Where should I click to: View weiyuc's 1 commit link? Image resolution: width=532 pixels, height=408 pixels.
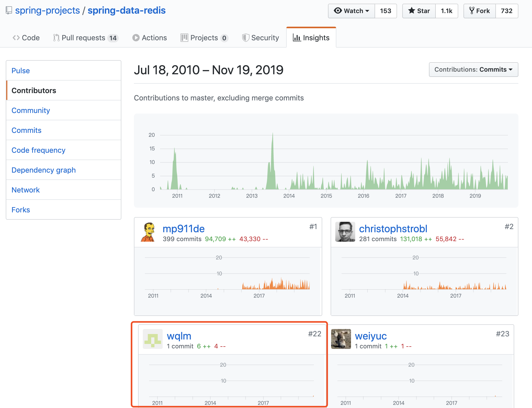point(368,346)
